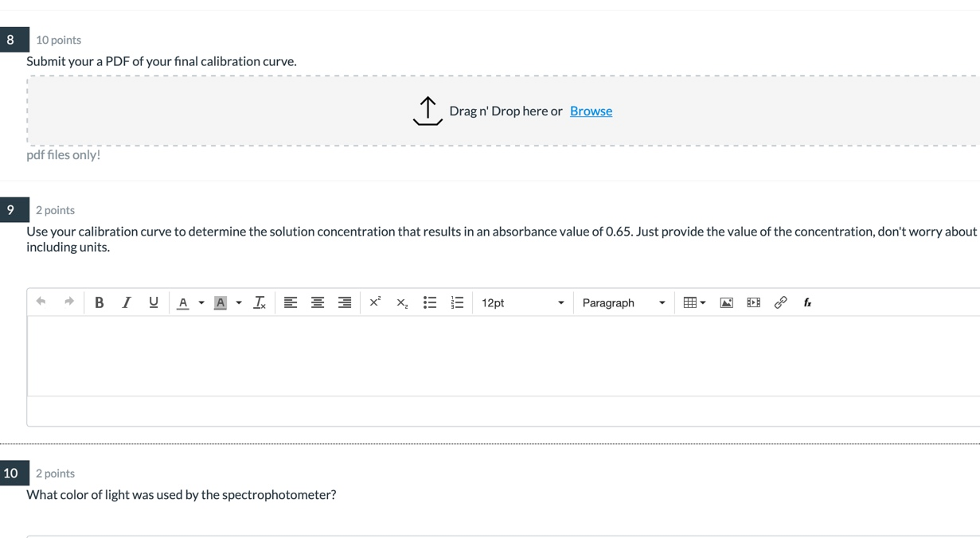Click the redo arrow in editor toolbar

click(69, 302)
